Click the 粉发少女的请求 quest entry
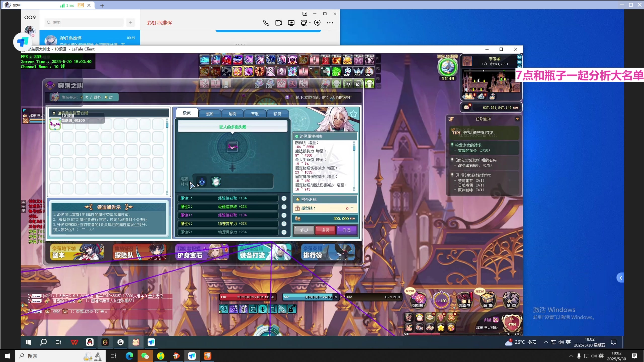Image resolution: width=644 pixels, height=362 pixels. tap(484, 148)
